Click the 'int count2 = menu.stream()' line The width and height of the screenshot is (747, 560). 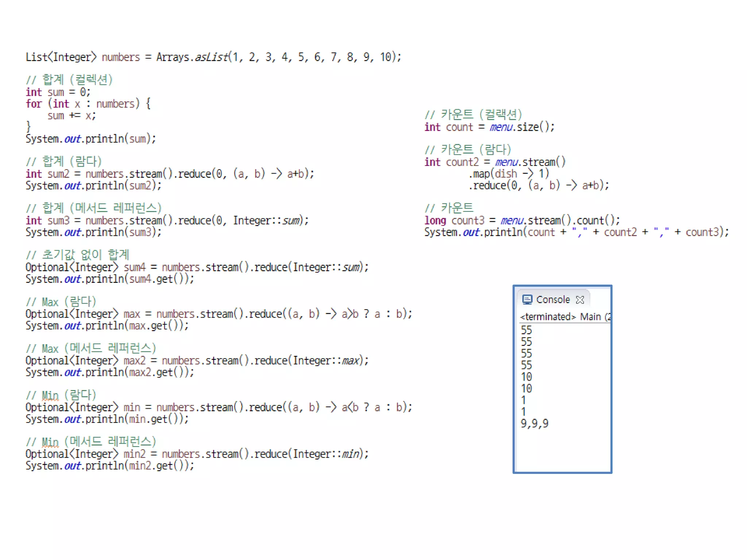(495, 162)
